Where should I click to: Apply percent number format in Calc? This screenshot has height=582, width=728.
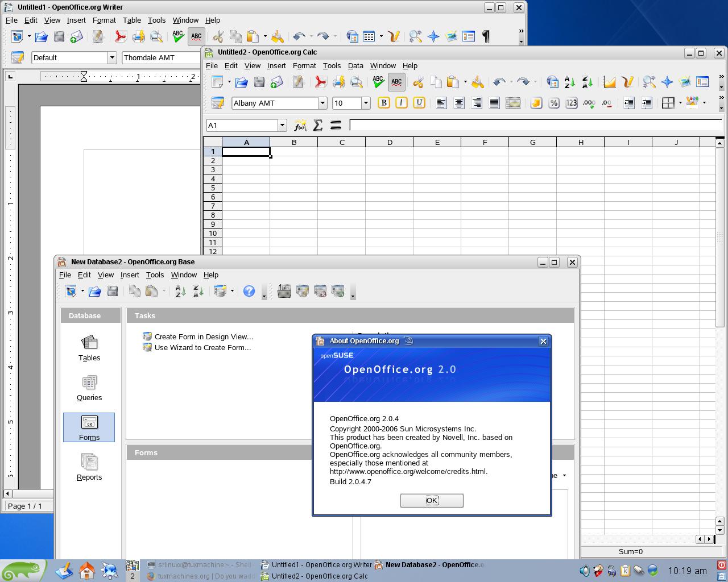point(554,103)
